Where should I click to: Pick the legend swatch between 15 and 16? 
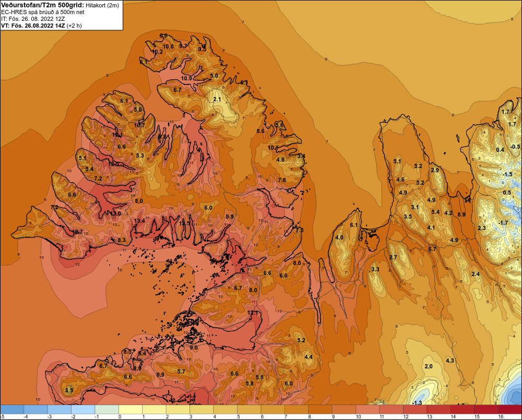point(486,410)
